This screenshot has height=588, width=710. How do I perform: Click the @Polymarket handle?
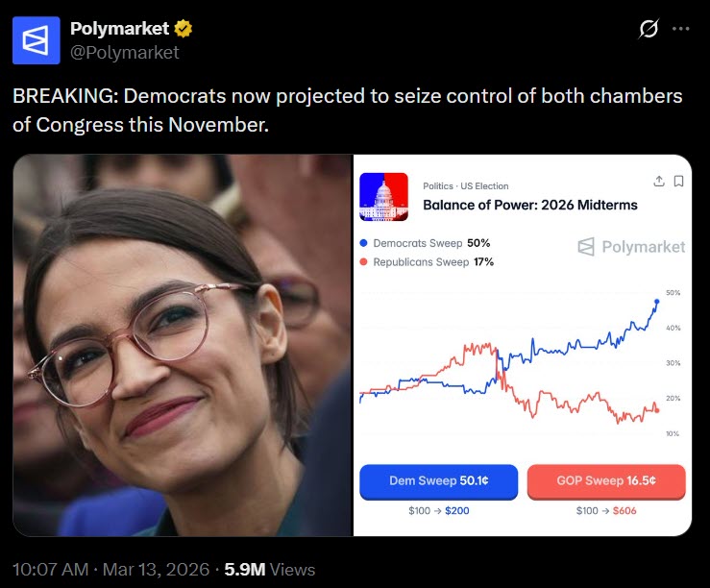pyautogui.click(x=125, y=52)
